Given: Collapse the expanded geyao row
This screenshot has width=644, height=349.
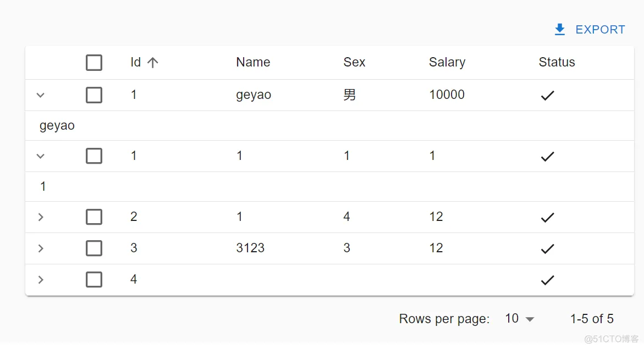Looking at the screenshot, I should (40, 95).
